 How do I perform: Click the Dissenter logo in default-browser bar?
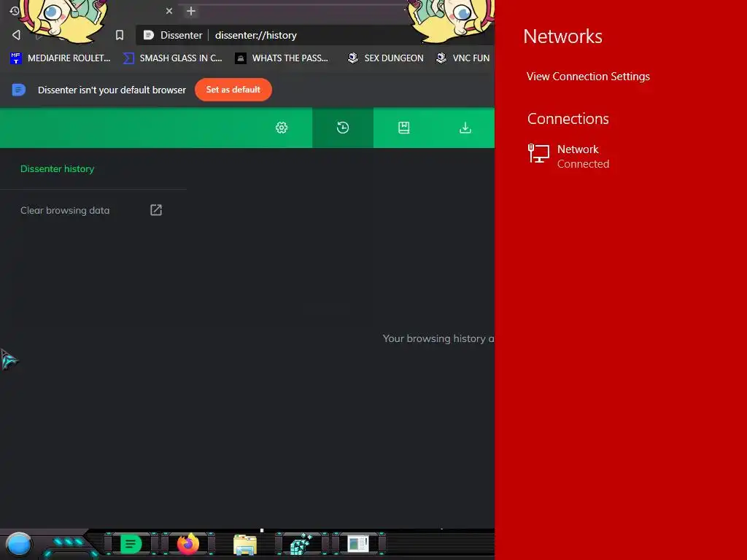tap(18, 90)
